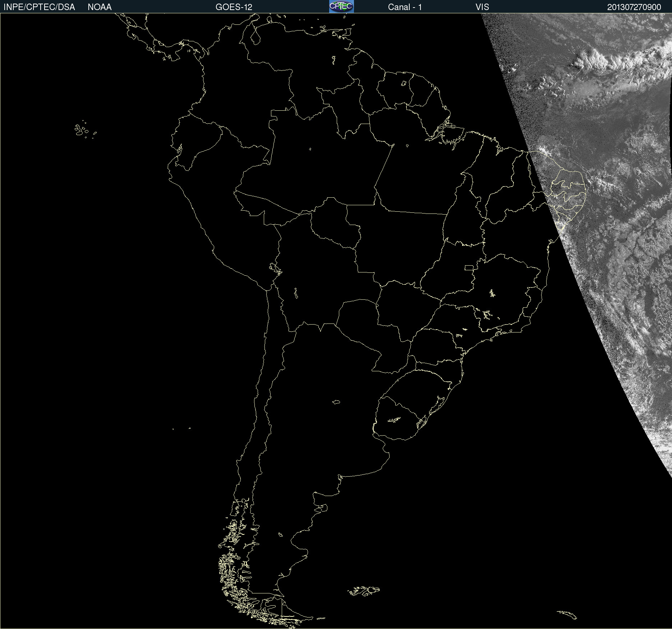Screen dimensions: 672x629
Task: Click the Canal - 1 label
Action: point(405,7)
